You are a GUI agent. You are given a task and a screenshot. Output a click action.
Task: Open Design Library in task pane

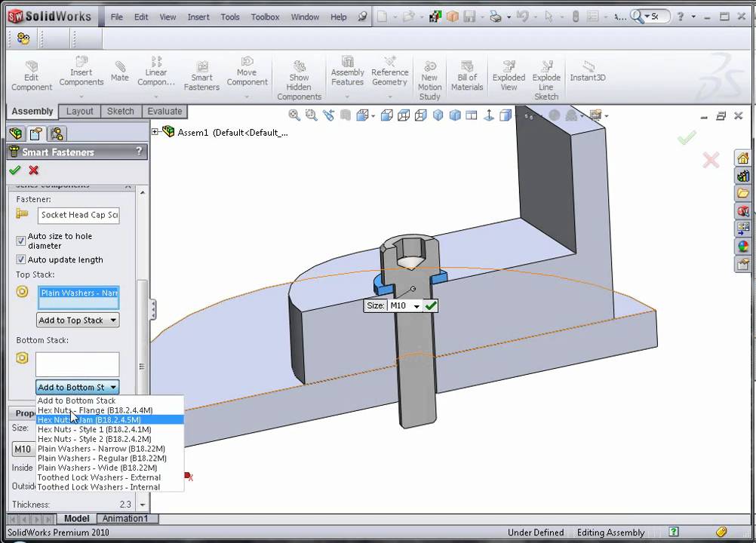coord(743,176)
